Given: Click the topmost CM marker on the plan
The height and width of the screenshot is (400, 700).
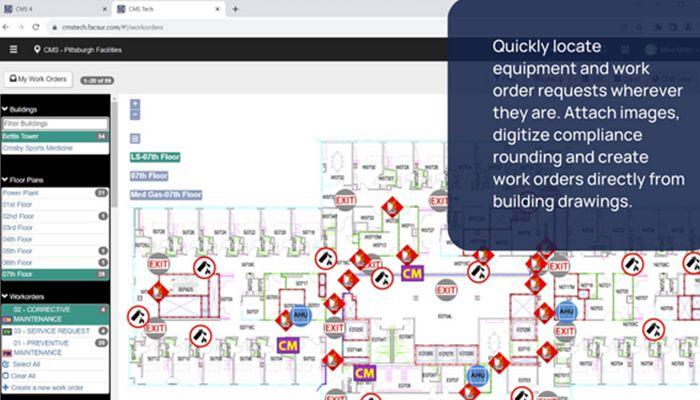Looking at the screenshot, I should point(412,273).
